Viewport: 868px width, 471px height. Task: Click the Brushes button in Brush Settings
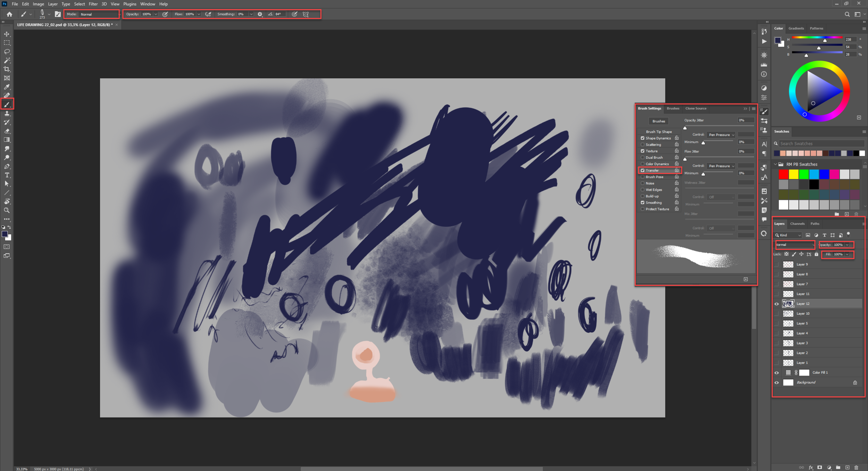(x=658, y=121)
